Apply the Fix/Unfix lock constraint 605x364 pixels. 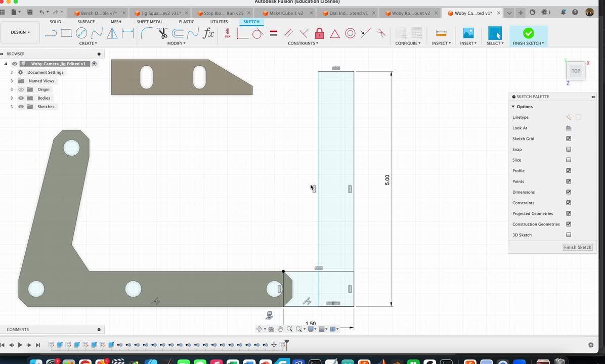[319, 33]
